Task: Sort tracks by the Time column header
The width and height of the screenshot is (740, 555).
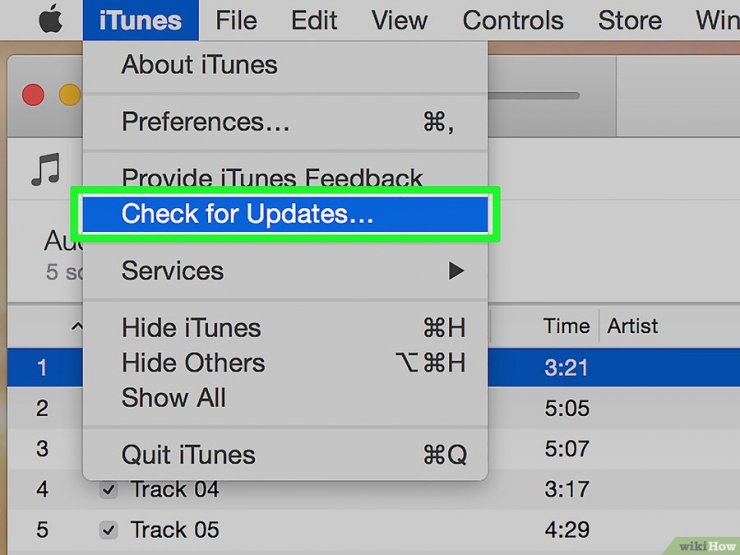Action: 566,326
